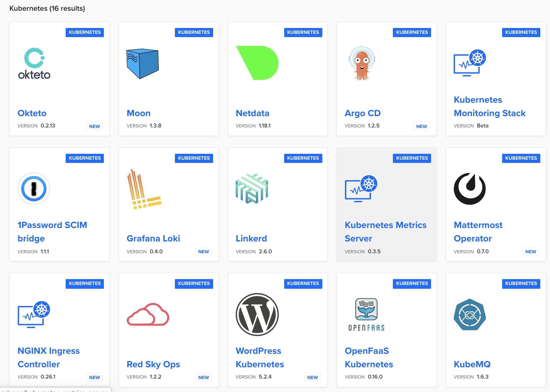The width and height of the screenshot is (550, 392).
Task: Click the KUBERNETES tag on Netdata card
Action: [303, 32]
